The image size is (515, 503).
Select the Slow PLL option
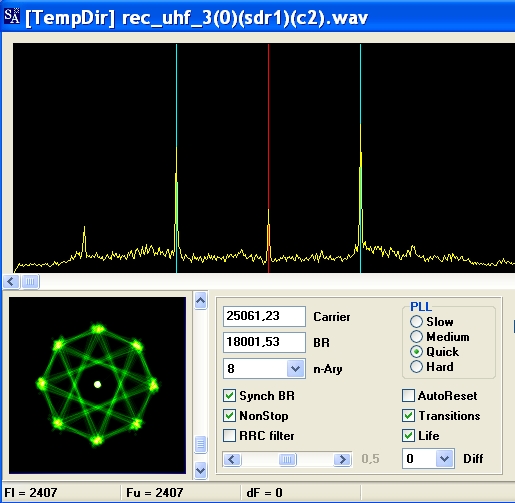click(x=416, y=322)
